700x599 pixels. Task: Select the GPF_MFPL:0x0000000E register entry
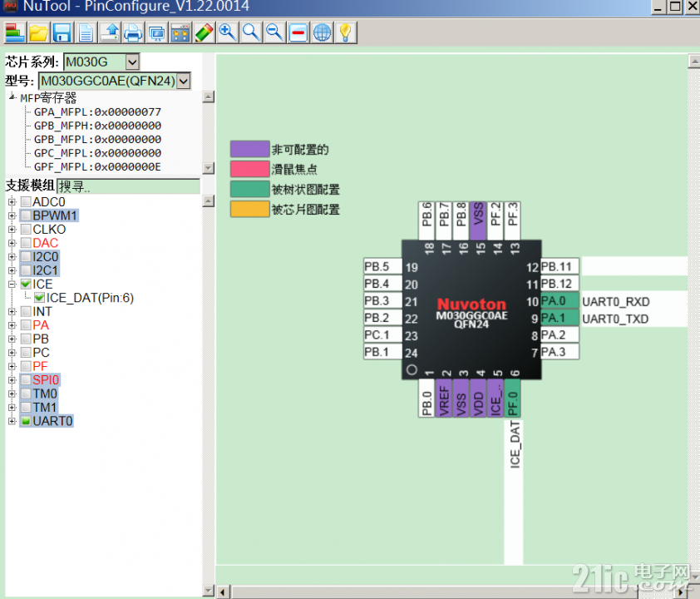97,166
